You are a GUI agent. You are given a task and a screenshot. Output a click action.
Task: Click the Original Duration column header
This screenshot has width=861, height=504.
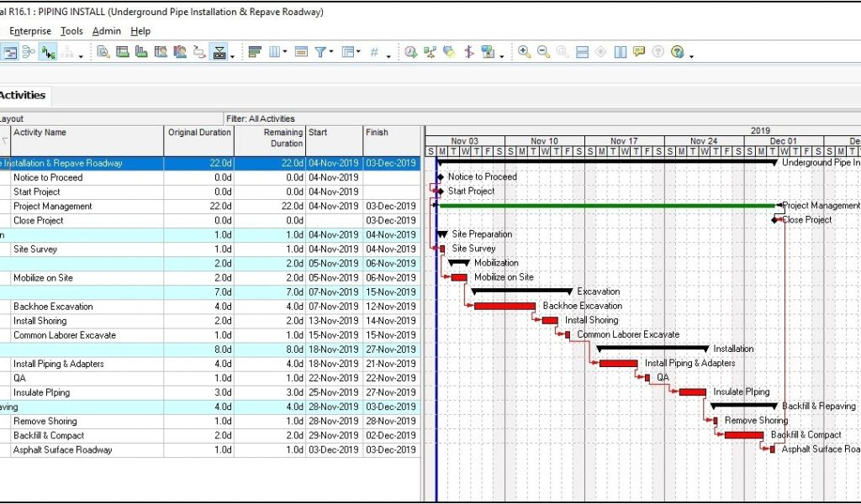click(x=199, y=133)
